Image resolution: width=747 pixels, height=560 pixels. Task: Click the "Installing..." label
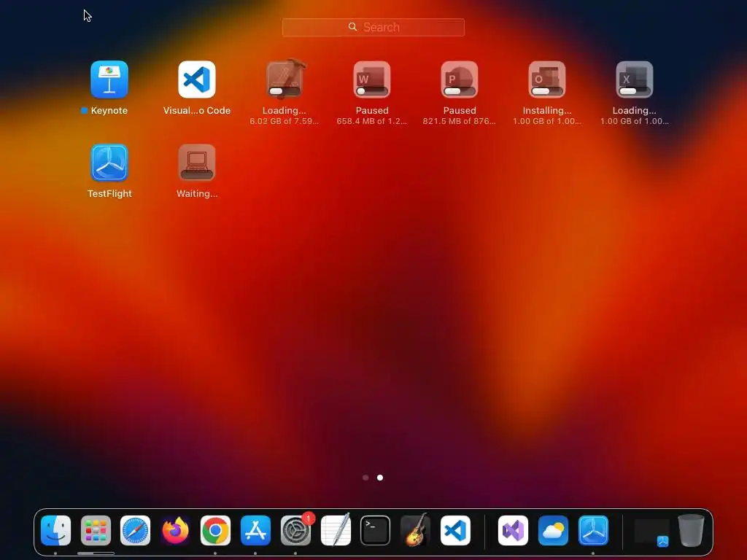click(547, 111)
